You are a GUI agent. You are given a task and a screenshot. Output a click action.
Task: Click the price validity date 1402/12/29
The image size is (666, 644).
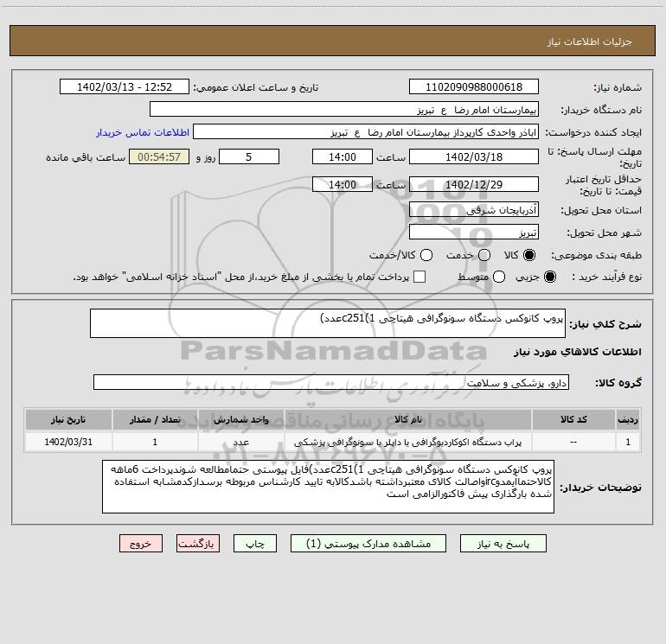[474, 184]
